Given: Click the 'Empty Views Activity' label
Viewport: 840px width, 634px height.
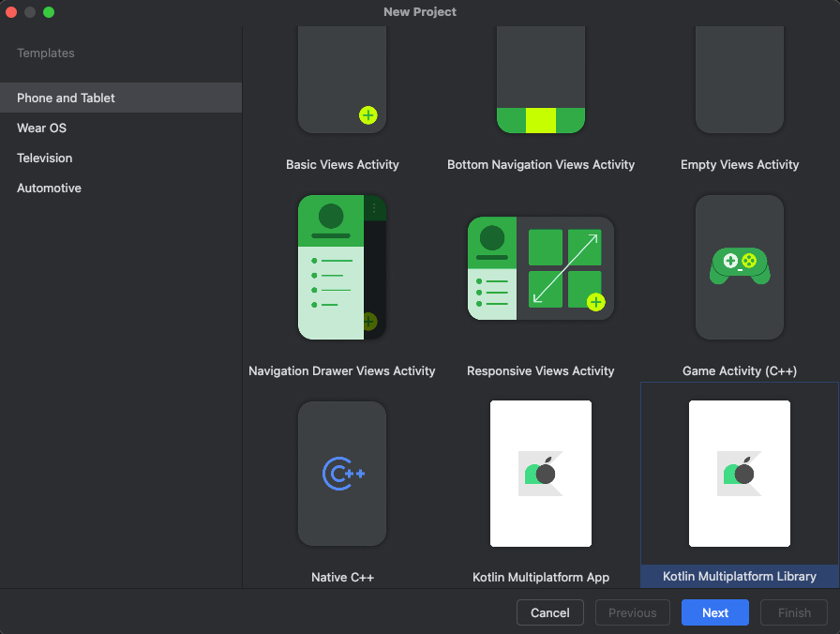Looking at the screenshot, I should point(740,164).
